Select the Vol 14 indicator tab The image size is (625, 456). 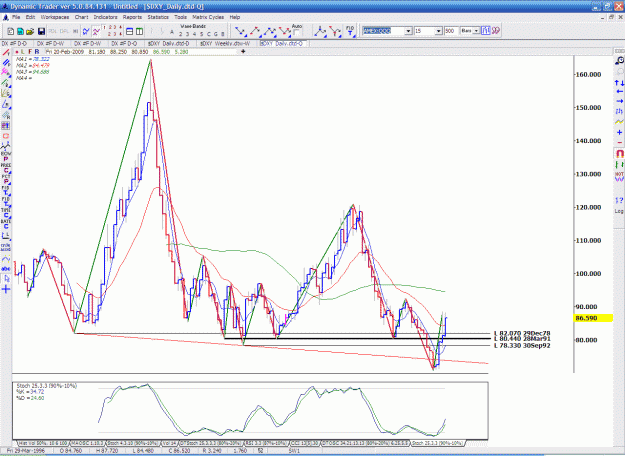[x=169, y=443]
